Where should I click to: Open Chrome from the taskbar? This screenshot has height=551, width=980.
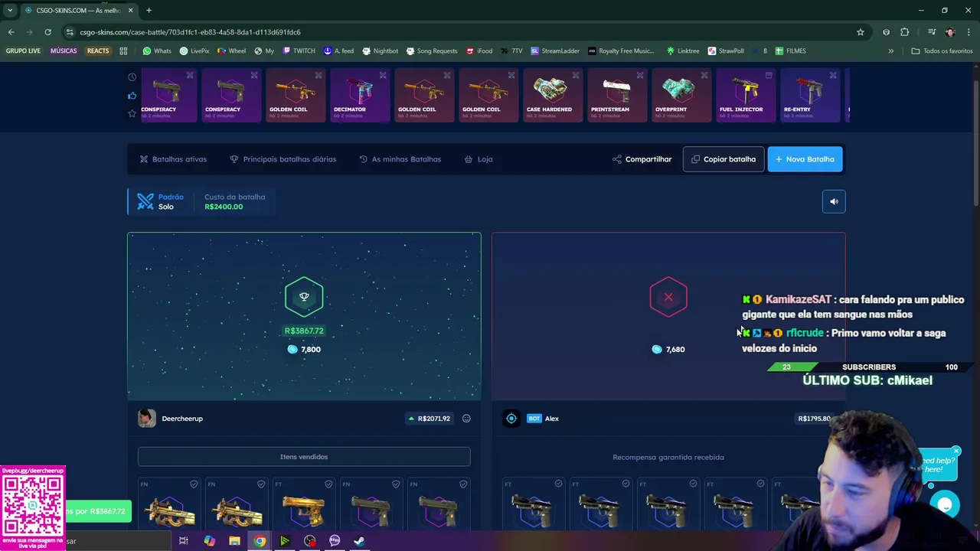pyautogui.click(x=260, y=541)
